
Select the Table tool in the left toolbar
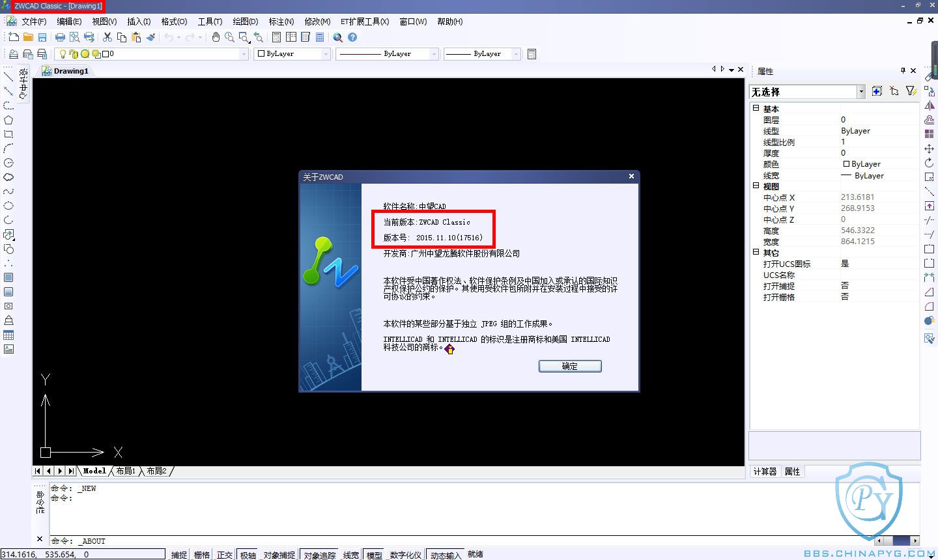[8, 335]
